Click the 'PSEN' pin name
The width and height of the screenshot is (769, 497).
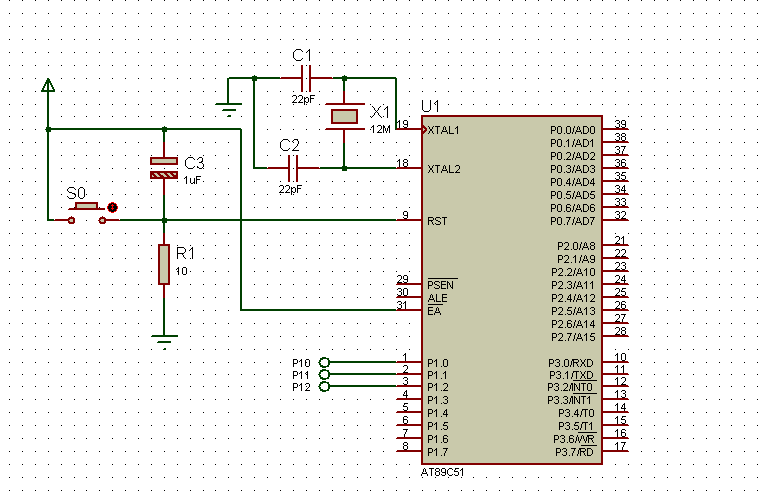(440, 285)
